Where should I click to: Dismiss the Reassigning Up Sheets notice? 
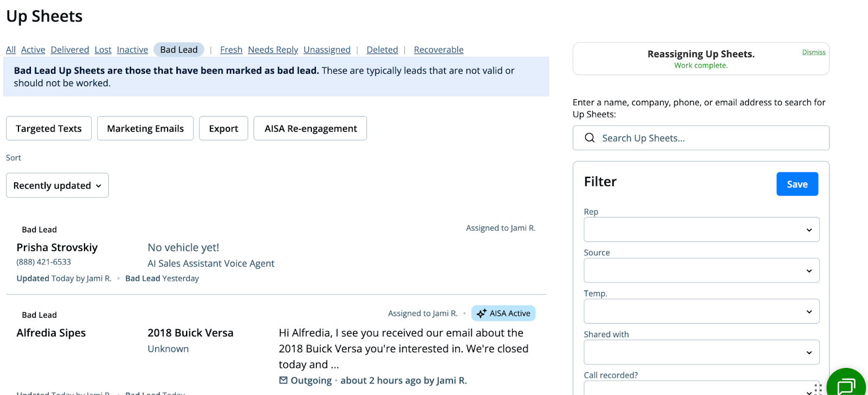[x=813, y=52]
